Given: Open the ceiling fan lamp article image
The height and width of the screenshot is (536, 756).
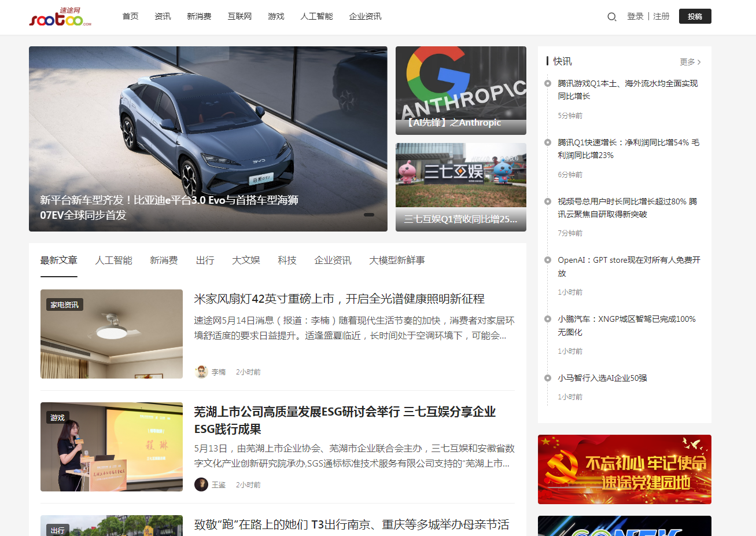Looking at the screenshot, I should pos(112,334).
